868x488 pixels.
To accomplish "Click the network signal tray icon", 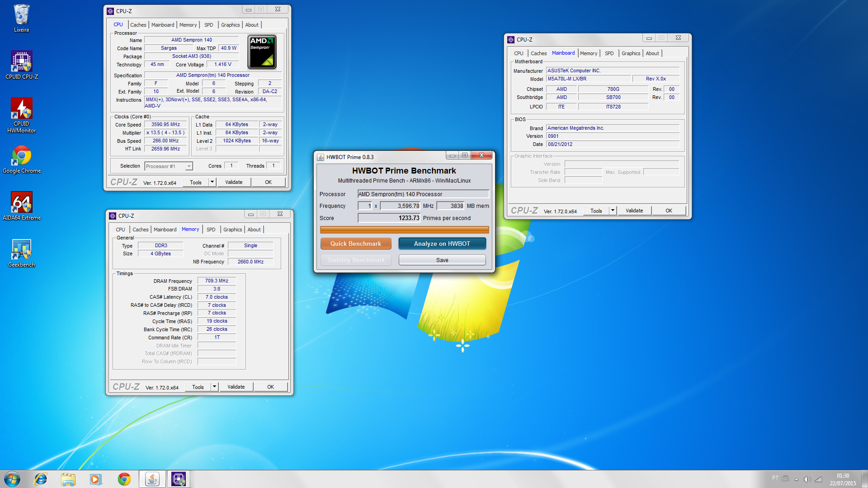I will (818, 479).
